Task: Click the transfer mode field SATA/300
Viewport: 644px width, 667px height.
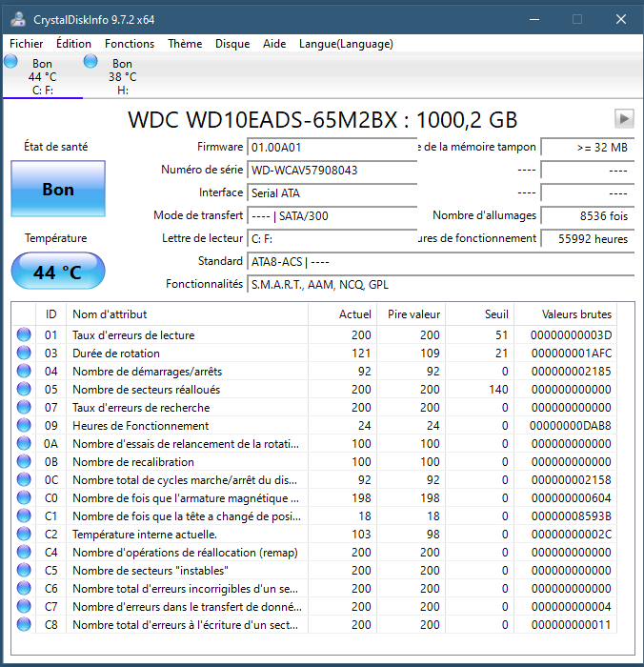Action: [332, 216]
